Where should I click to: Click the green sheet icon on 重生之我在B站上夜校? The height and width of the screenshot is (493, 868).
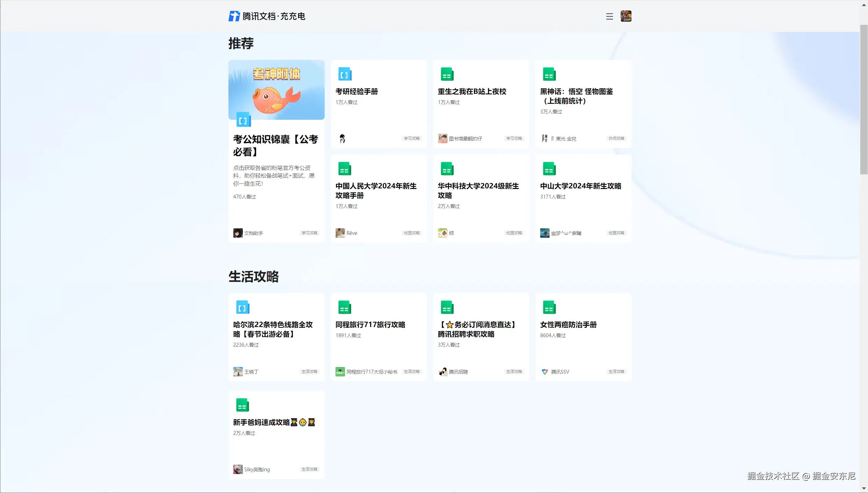[447, 74]
